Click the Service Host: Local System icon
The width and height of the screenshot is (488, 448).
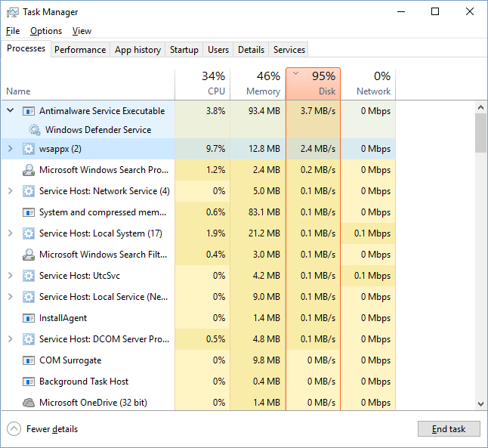[x=29, y=233]
